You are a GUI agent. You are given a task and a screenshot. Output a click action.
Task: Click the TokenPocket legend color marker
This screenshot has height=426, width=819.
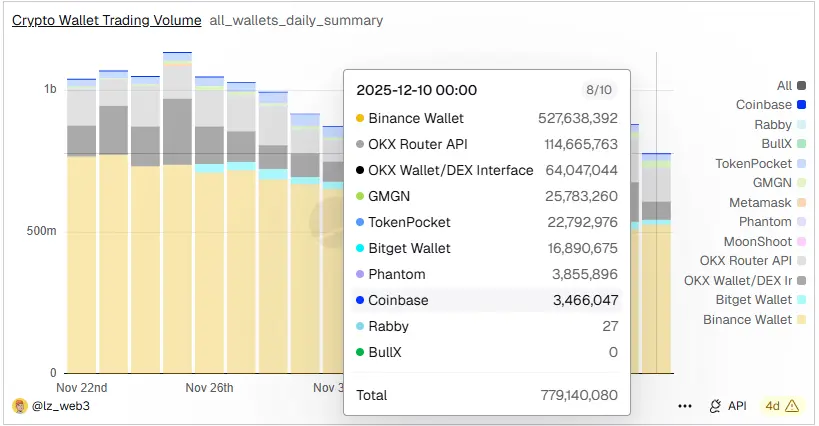click(x=801, y=164)
